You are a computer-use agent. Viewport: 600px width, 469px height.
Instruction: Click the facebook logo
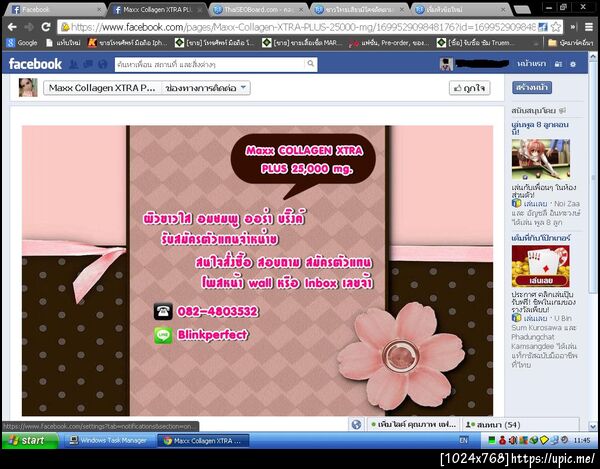coord(35,64)
